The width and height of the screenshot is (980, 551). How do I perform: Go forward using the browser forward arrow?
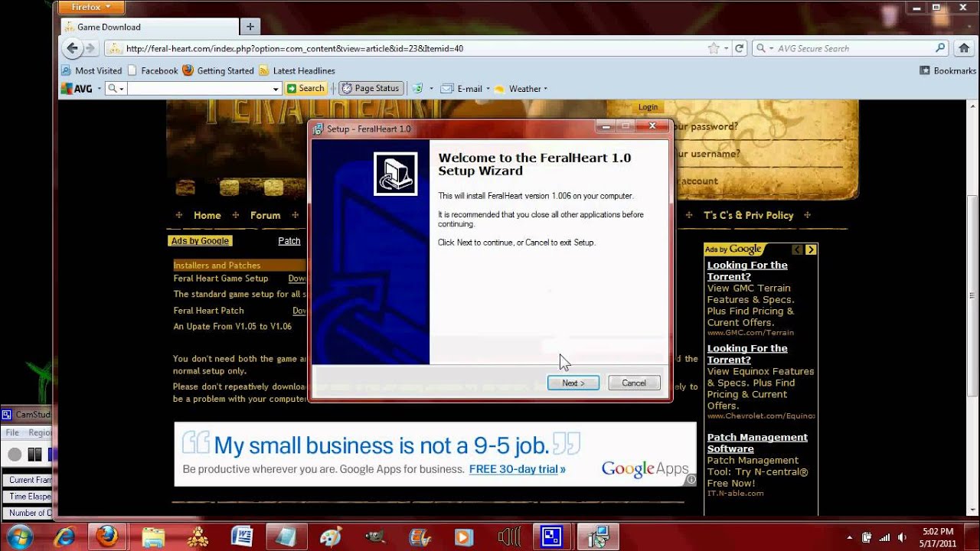[x=90, y=48]
